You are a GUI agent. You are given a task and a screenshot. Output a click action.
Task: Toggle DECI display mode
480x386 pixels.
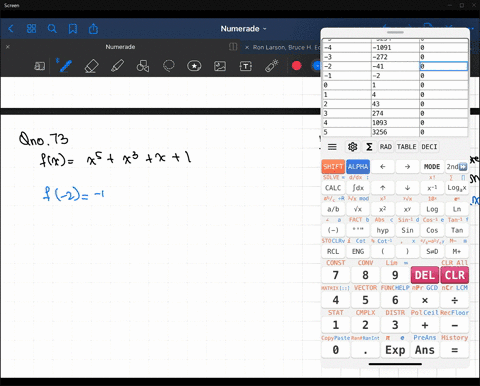coord(429,147)
